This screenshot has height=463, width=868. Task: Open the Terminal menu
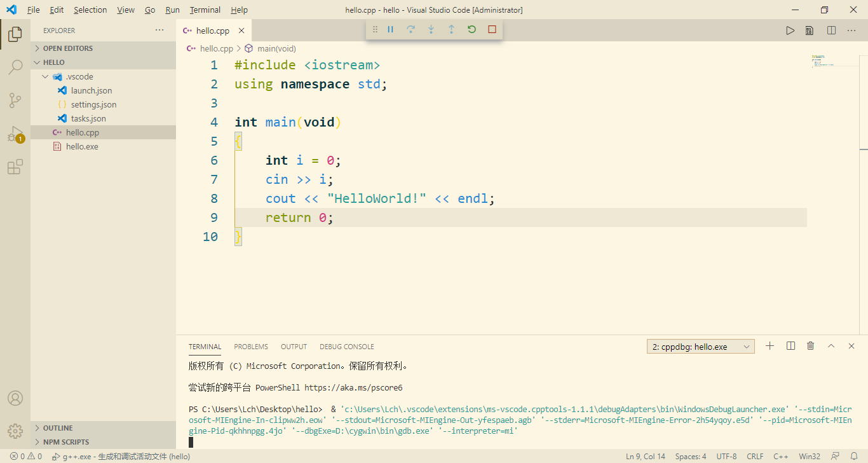205,10
